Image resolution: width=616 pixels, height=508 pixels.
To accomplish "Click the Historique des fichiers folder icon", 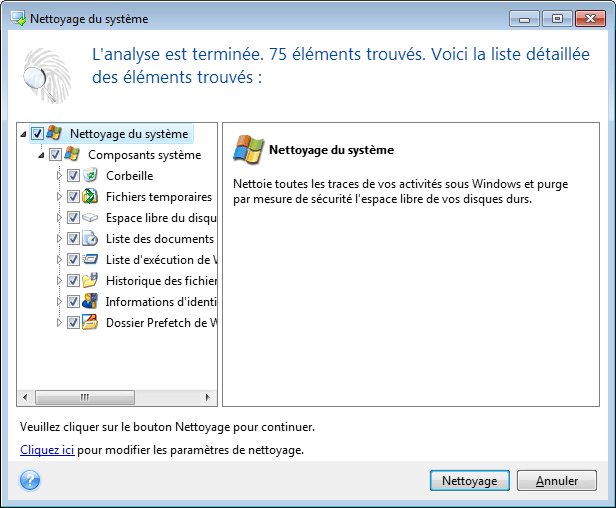I will coord(89,281).
